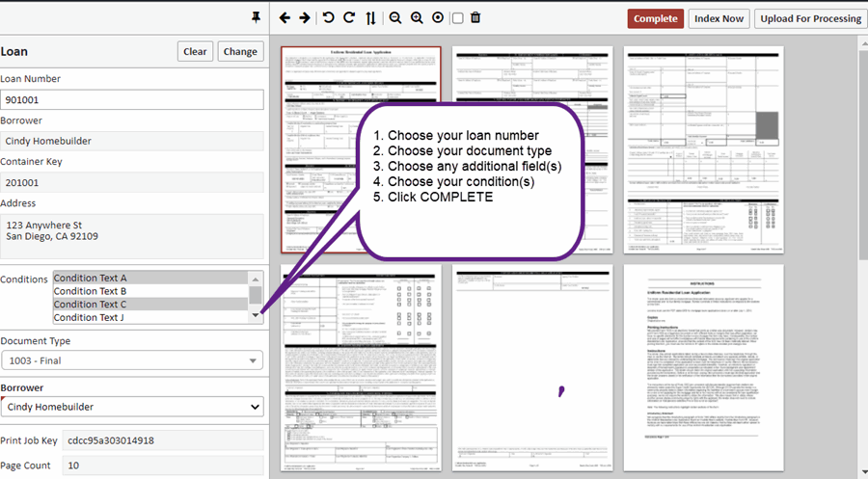
Task: Click into the Loan Number field
Action: [131, 100]
